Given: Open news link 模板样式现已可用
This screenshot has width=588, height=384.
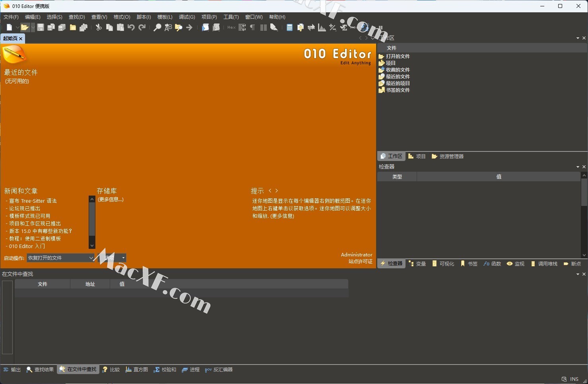Looking at the screenshot, I should (x=30, y=216).
